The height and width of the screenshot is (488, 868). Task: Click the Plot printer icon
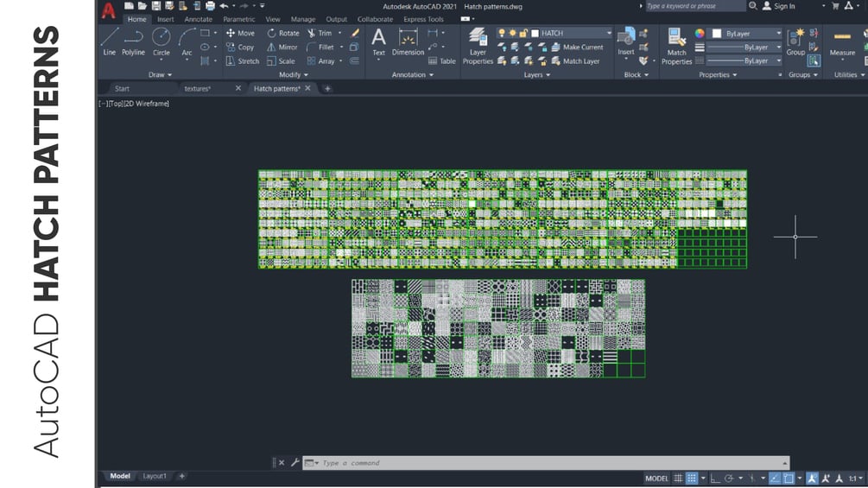(x=211, y=6)
